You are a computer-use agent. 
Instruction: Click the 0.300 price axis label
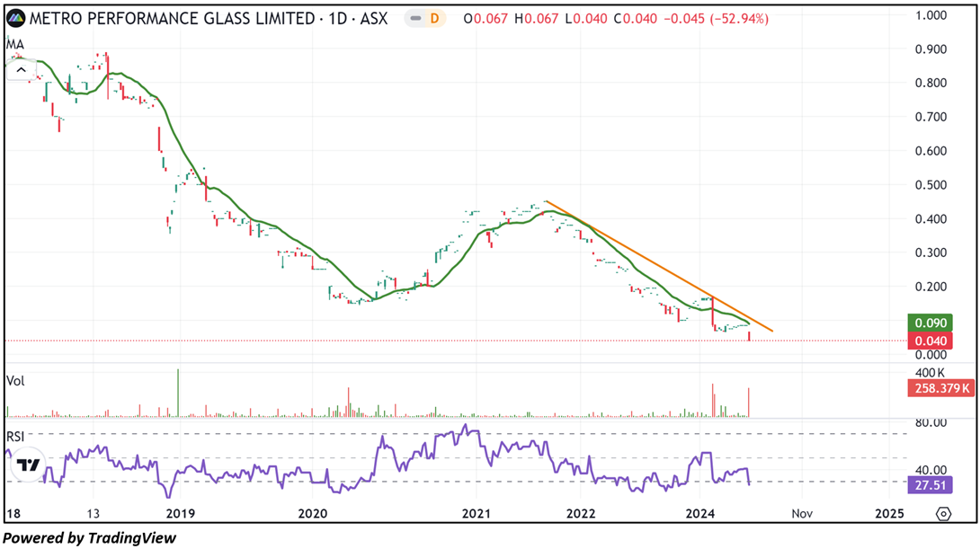tap(931, 253)
